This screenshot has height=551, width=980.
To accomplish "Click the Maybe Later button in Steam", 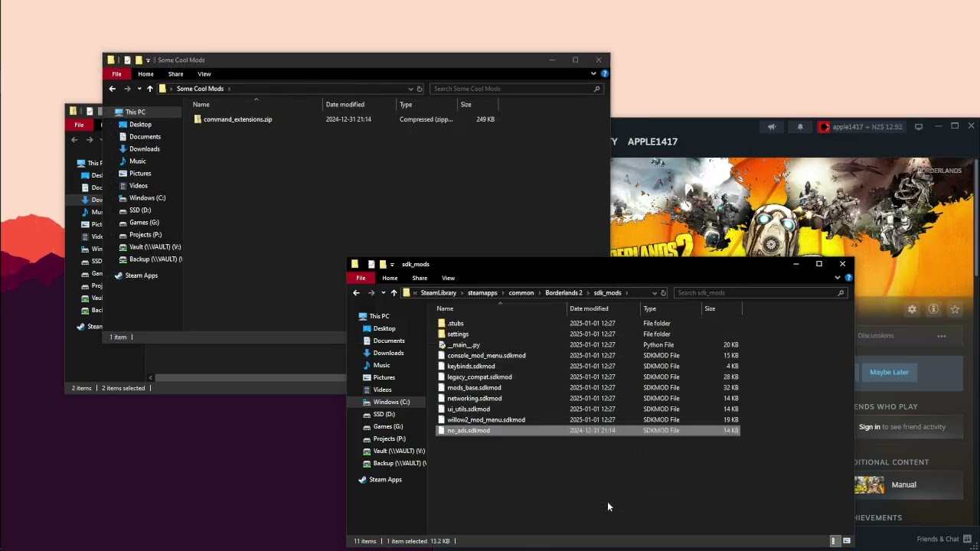I will (x=889, y=372).
